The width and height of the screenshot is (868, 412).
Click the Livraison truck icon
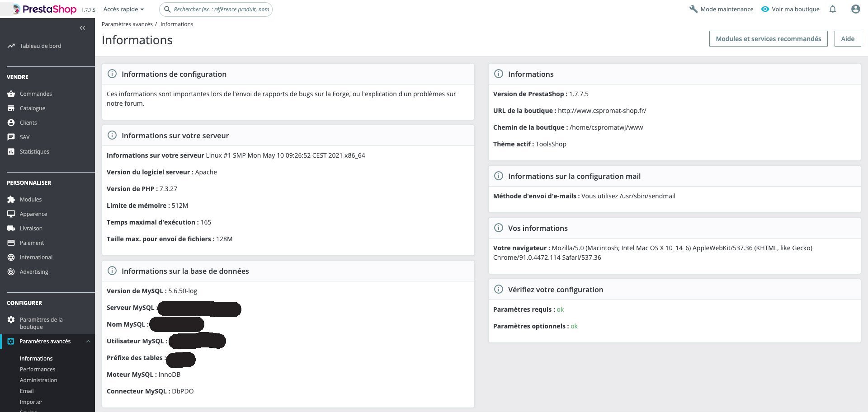(11, 228)
